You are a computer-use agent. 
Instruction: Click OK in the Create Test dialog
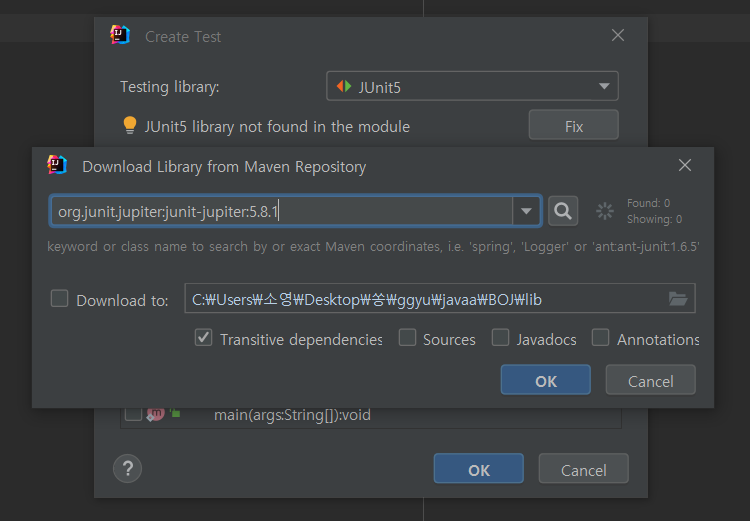479,469
